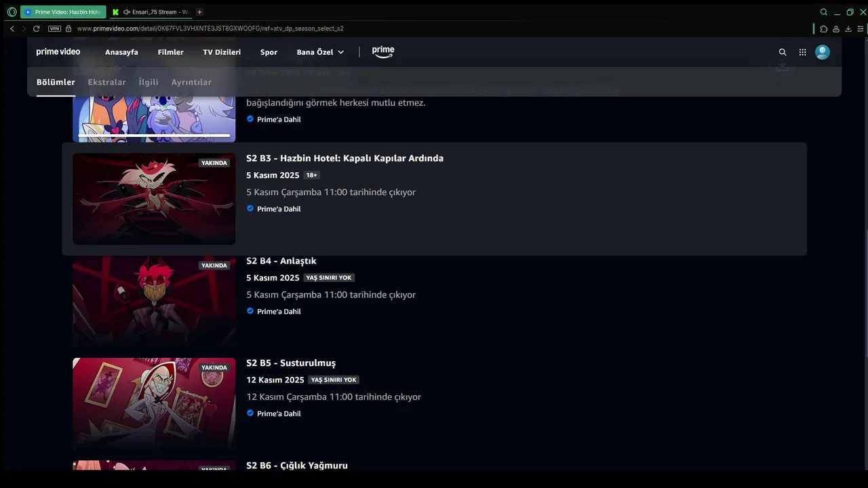Viewport: 868px width, 488px height.
Task: Switch to the Prime Video: Hazbin Hotel tab
Action: (x=63, y=12)
